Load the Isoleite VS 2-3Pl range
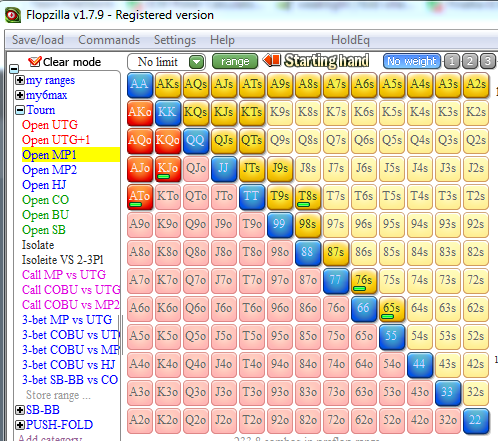This screenshot has width=498, height=441. [x=63, y=260]
